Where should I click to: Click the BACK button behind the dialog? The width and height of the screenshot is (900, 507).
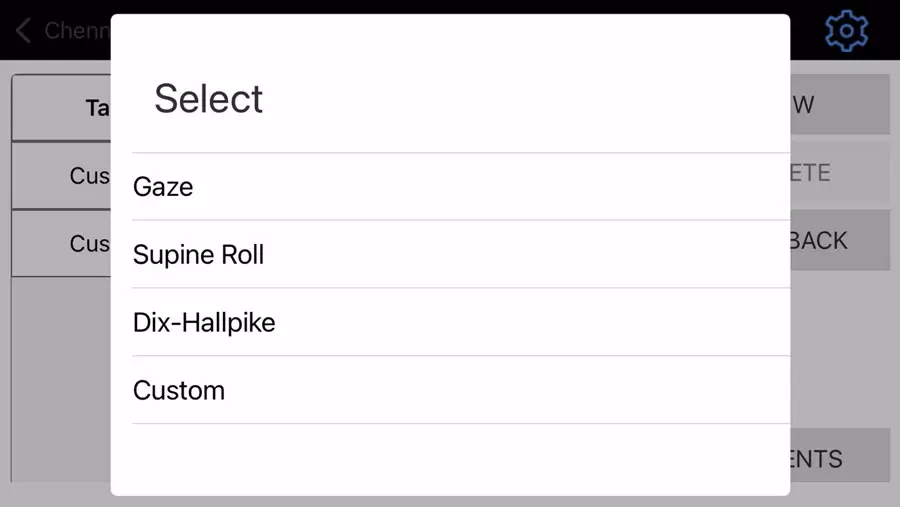[840, 240]
